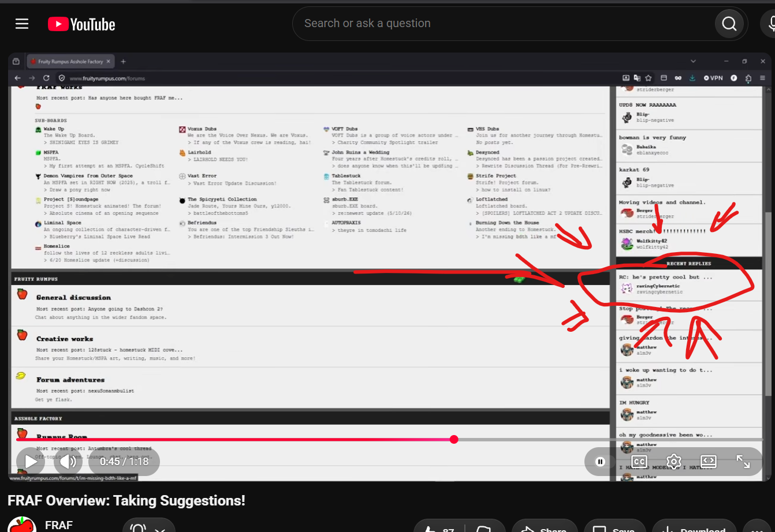The image size is (775, 532).
Task: In the recorded browser, click the reload icon
Action: [46, 78]
